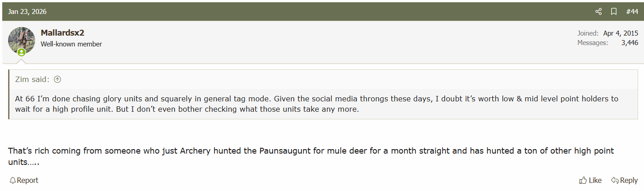
Task: Reply to the post using the Reply arrow
Action: pos(624,180)
